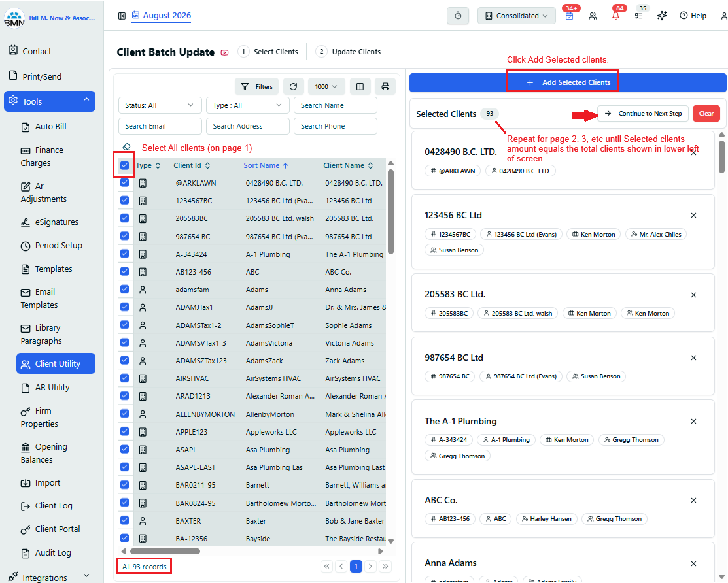Remove Anna Adams card
The height and width of the screenshot is (583, 728).
pos(693,563)
